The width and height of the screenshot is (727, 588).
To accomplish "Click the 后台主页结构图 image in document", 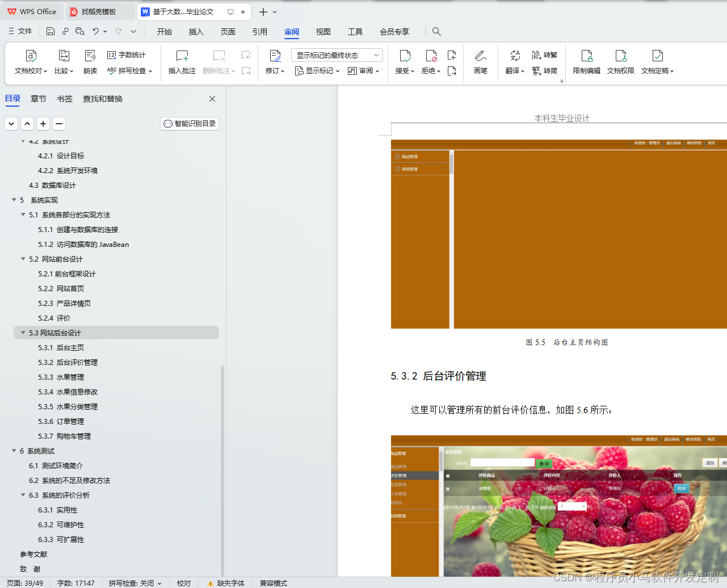I will tap(558, 234).
